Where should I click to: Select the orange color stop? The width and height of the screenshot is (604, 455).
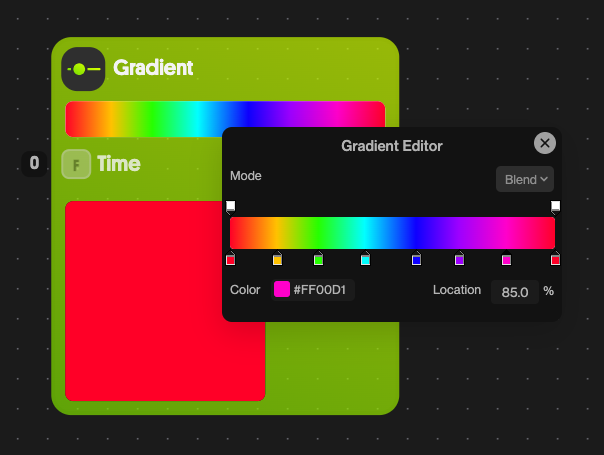click(277, 260)
